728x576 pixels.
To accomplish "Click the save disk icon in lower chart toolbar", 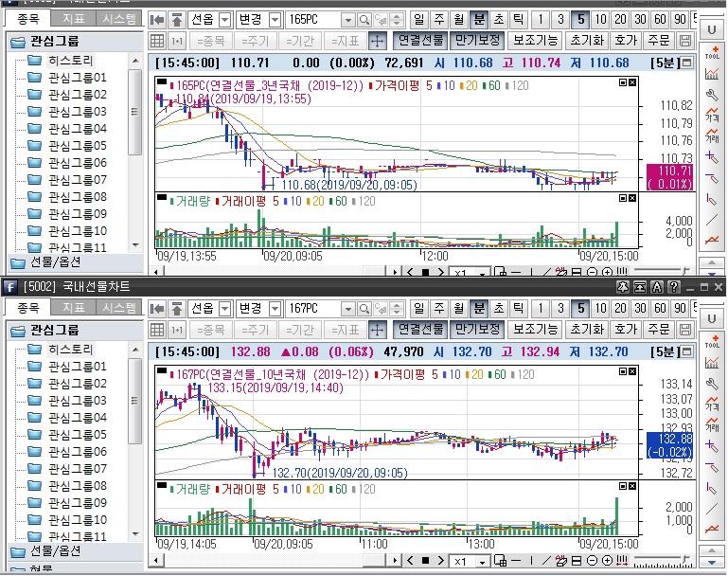I will coord(686,330).
